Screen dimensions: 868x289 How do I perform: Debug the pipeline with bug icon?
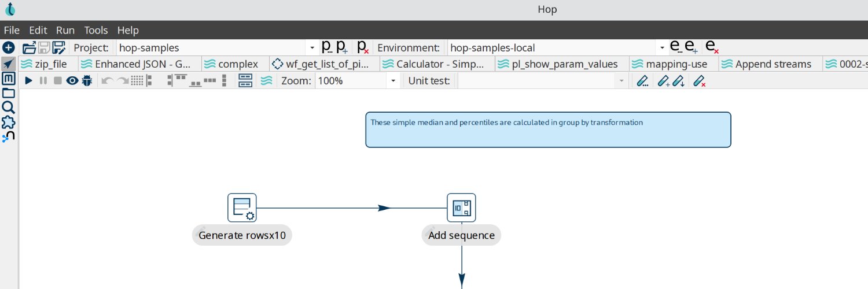click(87, 81)
